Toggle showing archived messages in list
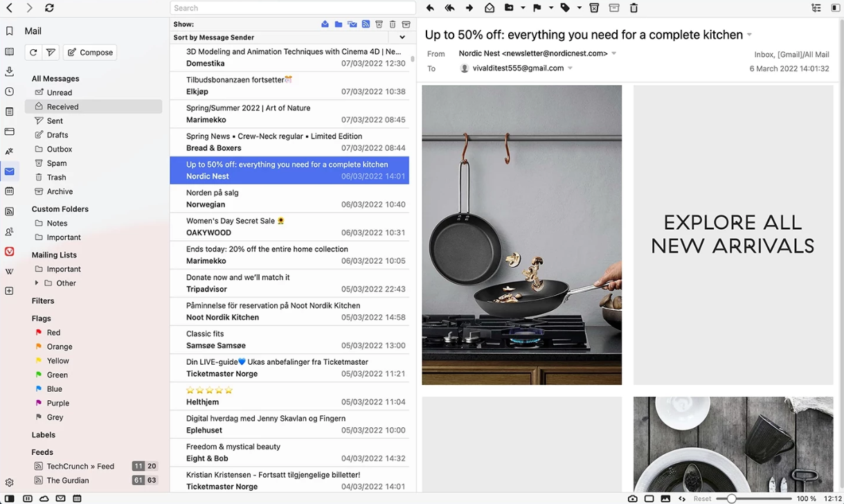The image size is (844, 504). click(406, 24)
